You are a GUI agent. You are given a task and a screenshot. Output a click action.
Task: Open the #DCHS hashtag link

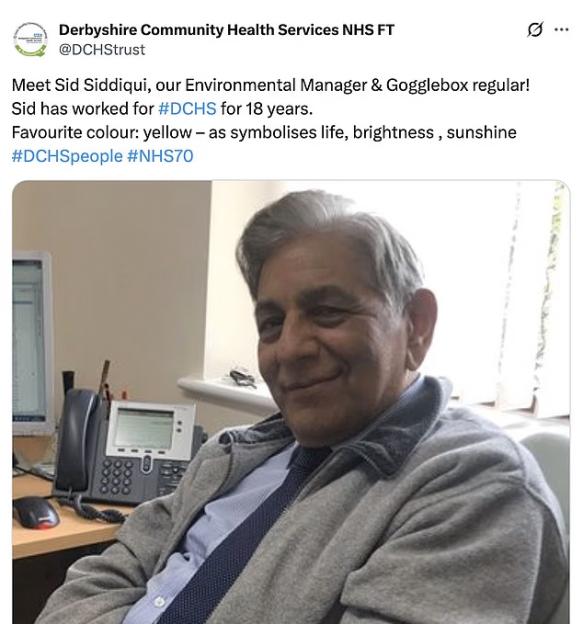point(187,108)
